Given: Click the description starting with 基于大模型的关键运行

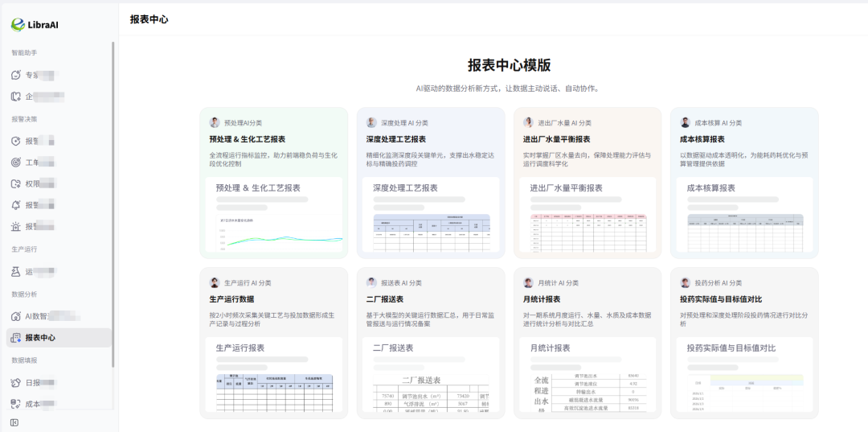Looking at the screenshot, I should (x=431, y=319).
